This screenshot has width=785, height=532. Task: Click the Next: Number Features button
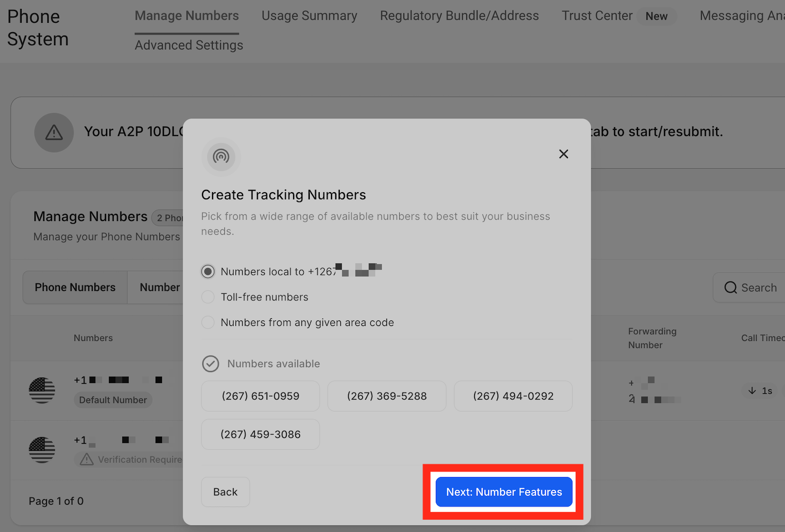coord(504,491)
